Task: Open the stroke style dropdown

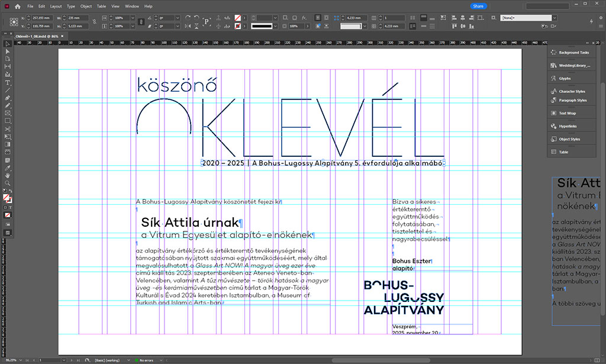Action: pyautogui.click(x=275, y=26)
